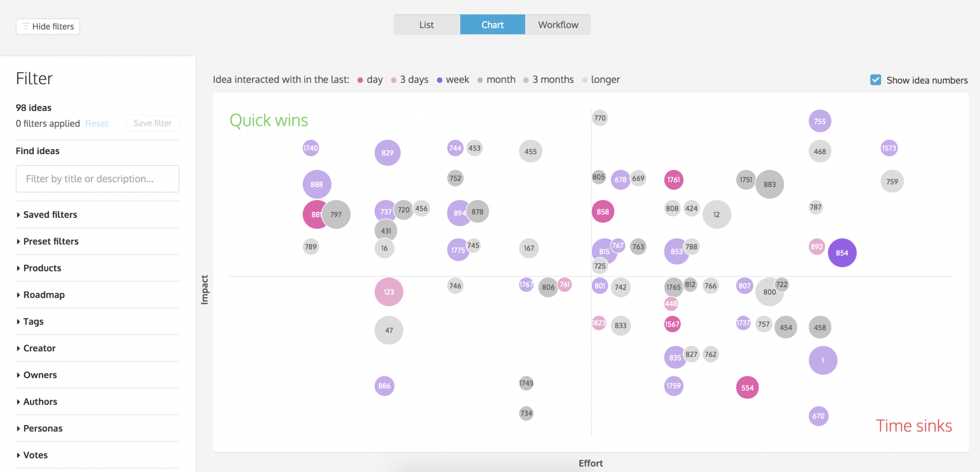
Task: Click the Reset filters link
Action: click(x=97, y=124)
